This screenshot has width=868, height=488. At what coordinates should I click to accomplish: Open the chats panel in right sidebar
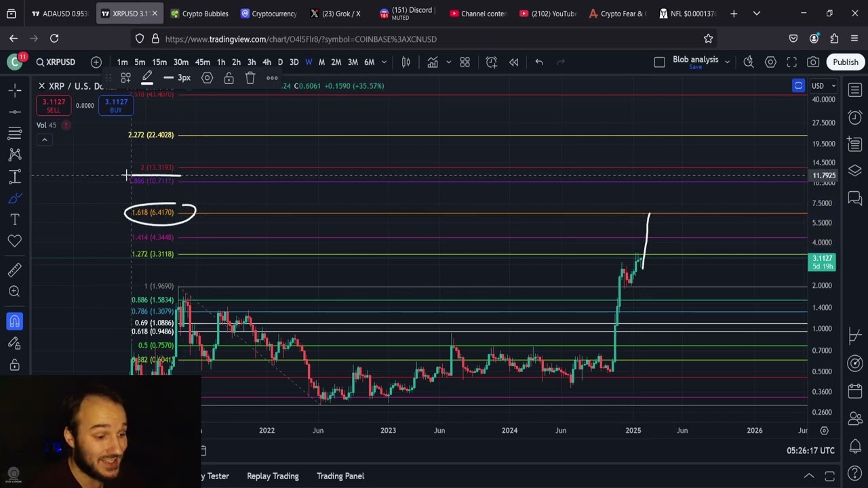coord(855,199)
